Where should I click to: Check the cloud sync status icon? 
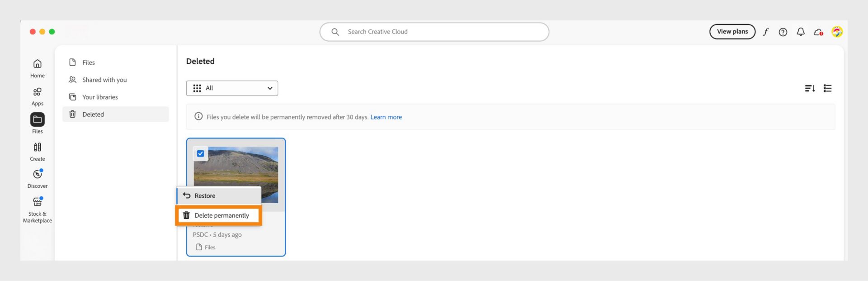[818, 32]
